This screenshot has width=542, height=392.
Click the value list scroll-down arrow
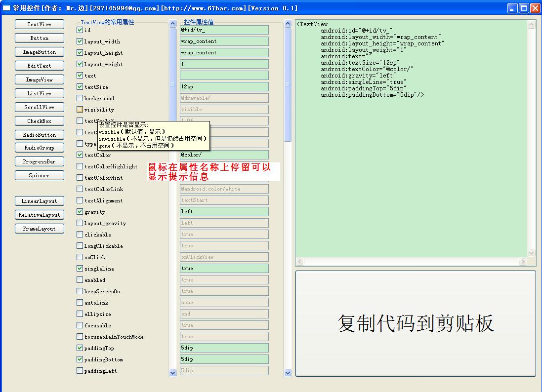[288, 373]
